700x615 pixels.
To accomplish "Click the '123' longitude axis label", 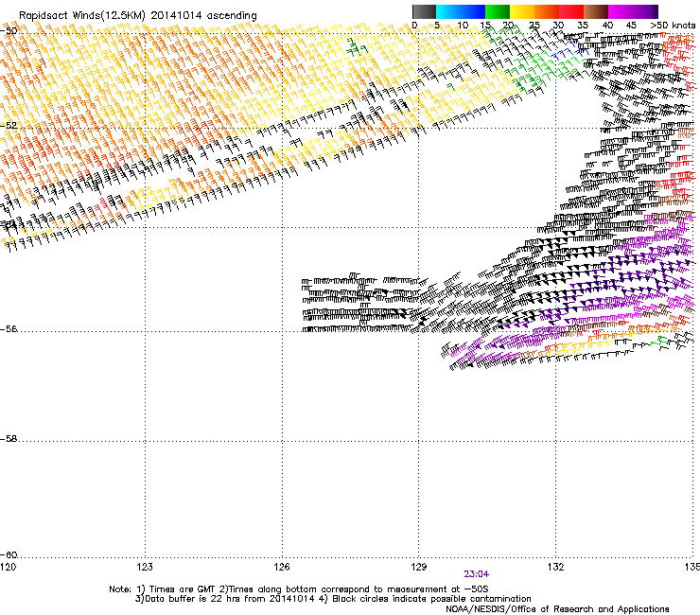I will tap(145, 567).
